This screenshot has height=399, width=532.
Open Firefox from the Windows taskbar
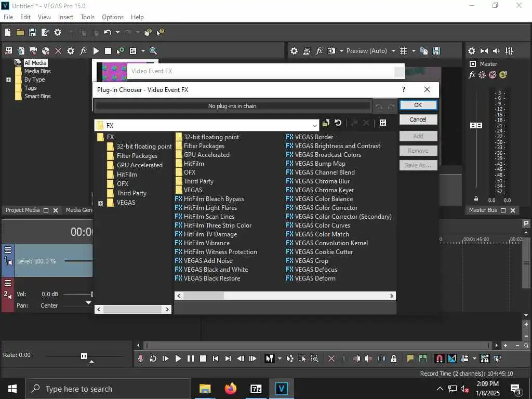pos(231,389)
